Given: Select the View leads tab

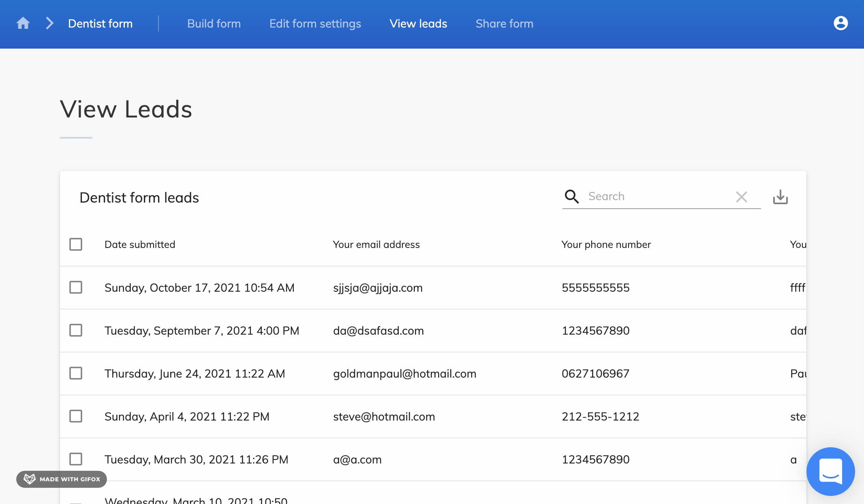Looking at the screenshot, I should 418,23.
